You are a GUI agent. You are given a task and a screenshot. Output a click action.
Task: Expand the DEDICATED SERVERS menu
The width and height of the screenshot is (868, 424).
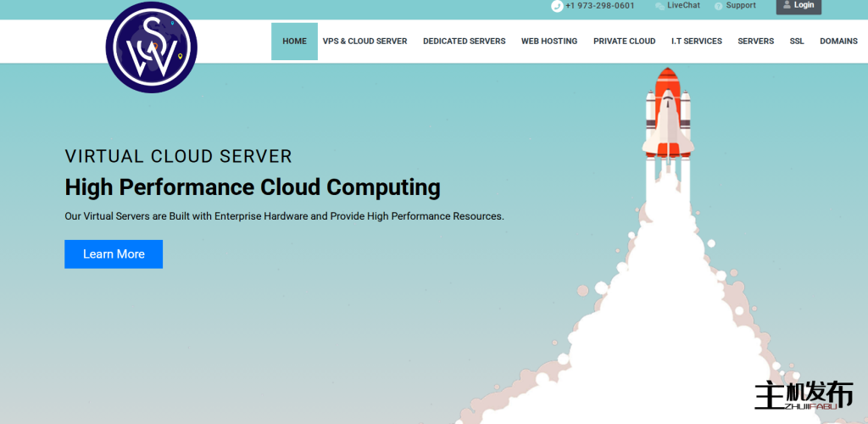pyautogui.click(x=464, y=42)
